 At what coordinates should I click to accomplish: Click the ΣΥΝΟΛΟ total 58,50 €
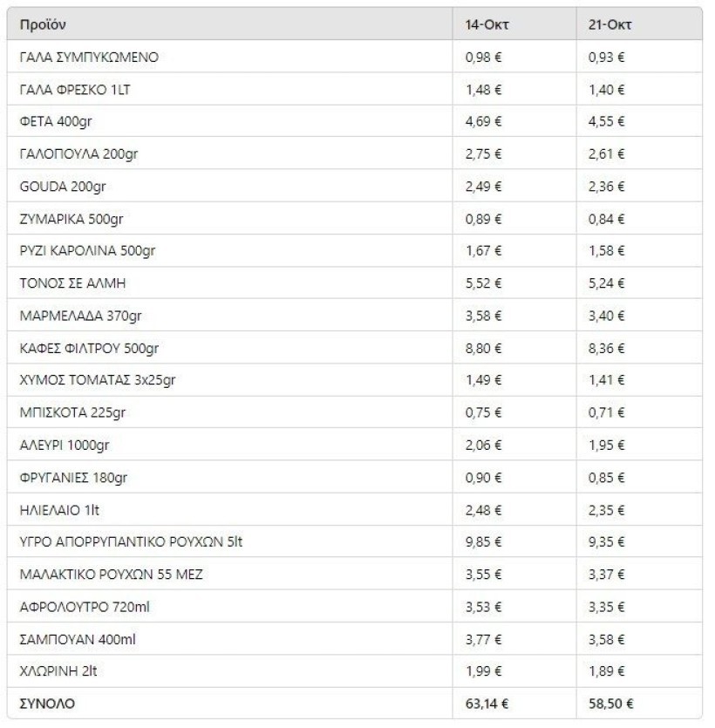coord(610,701)
